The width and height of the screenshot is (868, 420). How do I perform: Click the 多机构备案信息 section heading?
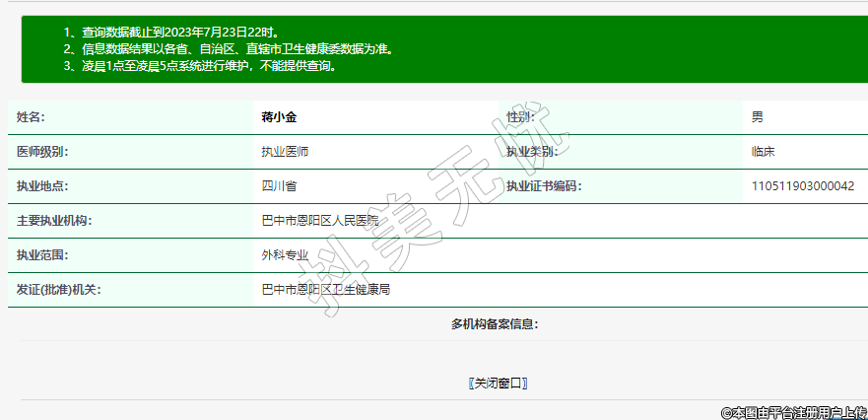[x=495, y=324]
